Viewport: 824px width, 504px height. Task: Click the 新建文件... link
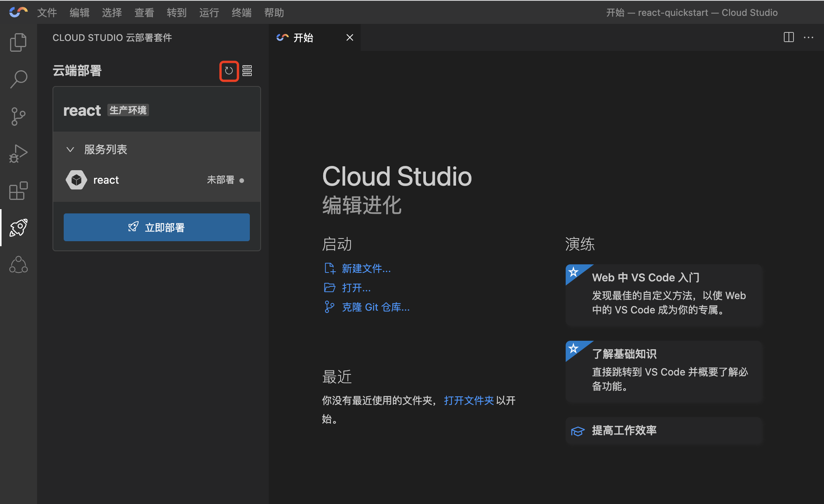click(x=366, y=269)
